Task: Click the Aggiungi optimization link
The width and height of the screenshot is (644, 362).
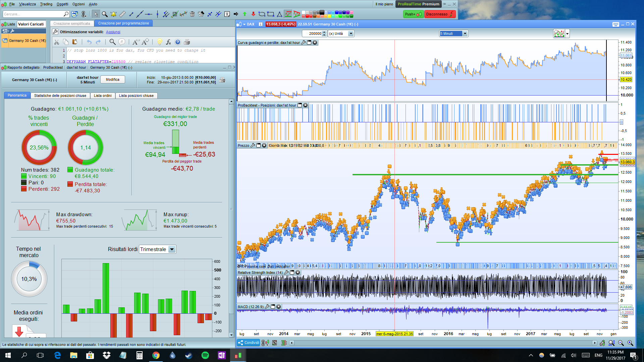Action: (113, 32)
